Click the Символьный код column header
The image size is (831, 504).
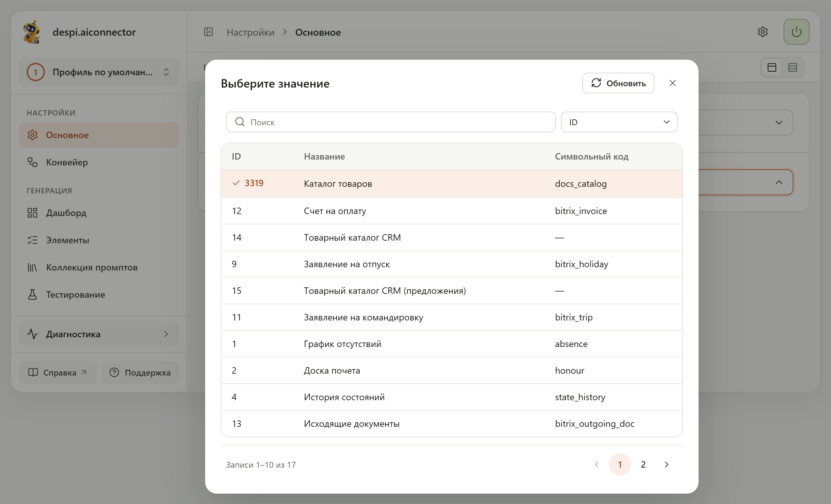coord(591,157)
